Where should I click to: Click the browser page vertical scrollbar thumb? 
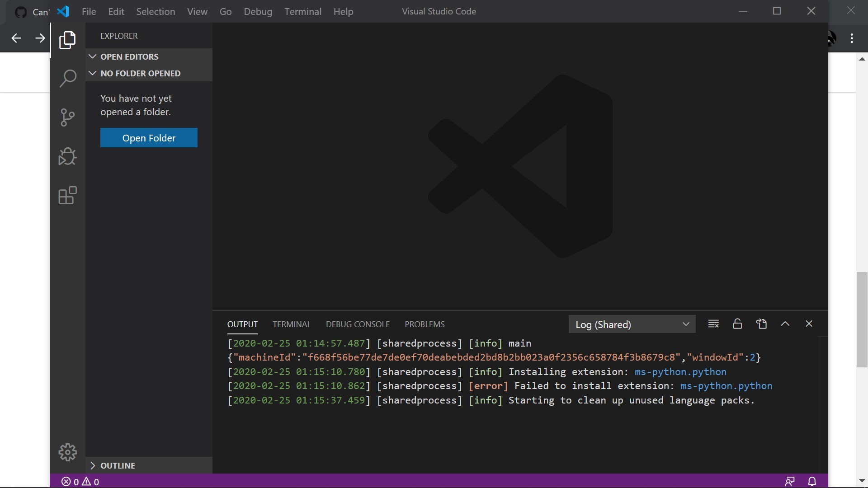point(862,319)
